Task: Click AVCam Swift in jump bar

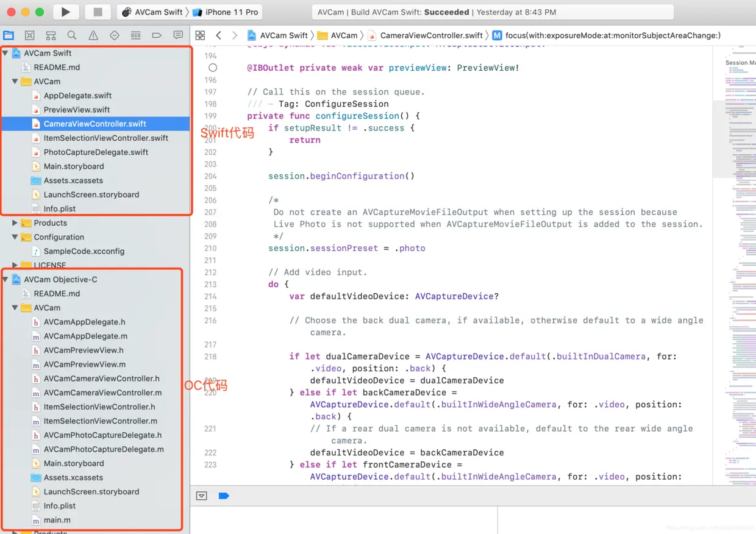Action: (277, 35)
